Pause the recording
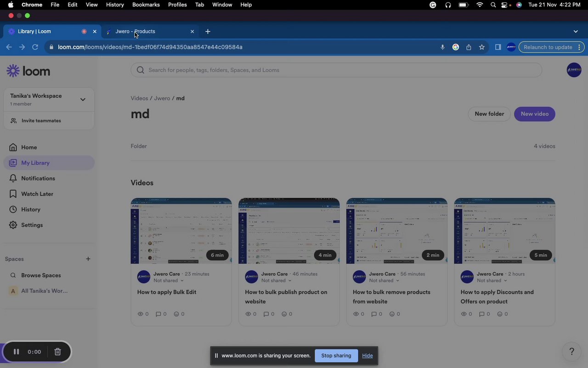This screenshot has height=368, width=588. [x=16, y=352]
